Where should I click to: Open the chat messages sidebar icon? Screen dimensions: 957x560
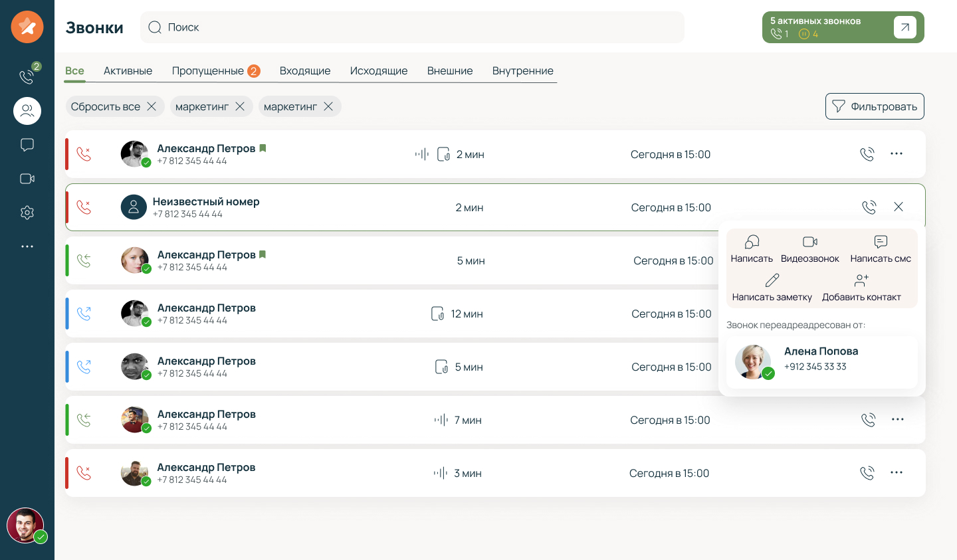click(27, 145)
